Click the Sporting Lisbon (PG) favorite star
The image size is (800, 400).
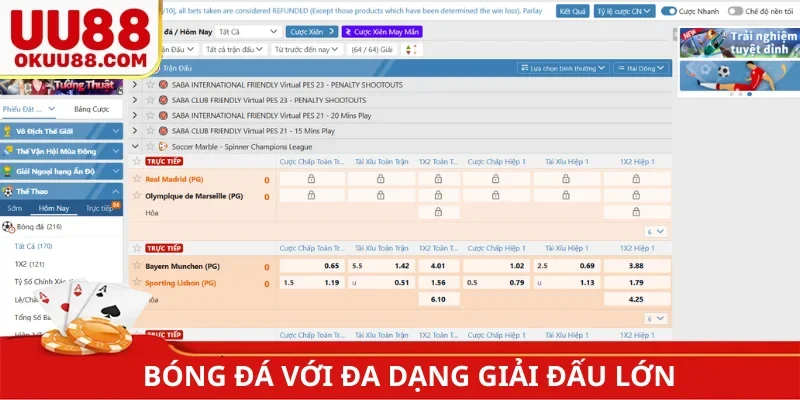coord(137,282)
